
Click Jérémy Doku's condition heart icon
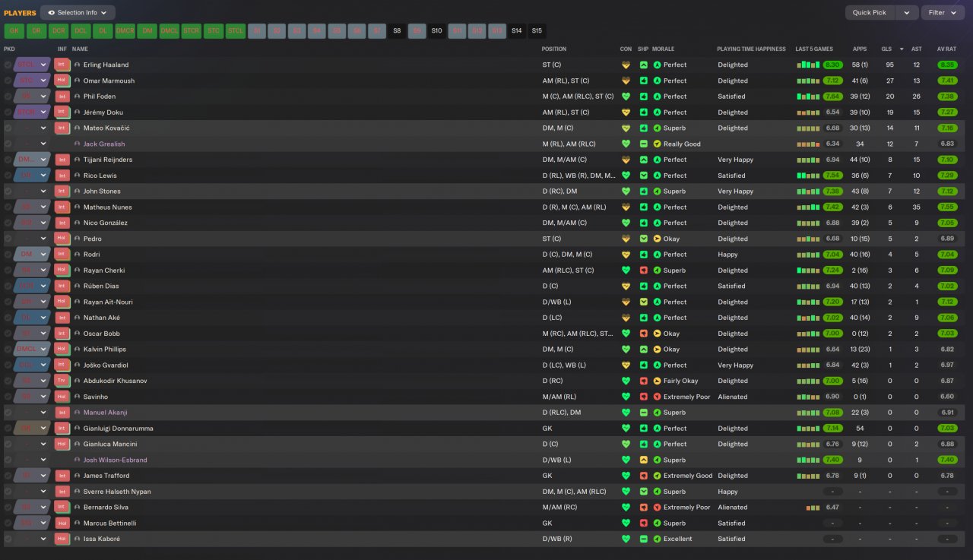point(626,112)
